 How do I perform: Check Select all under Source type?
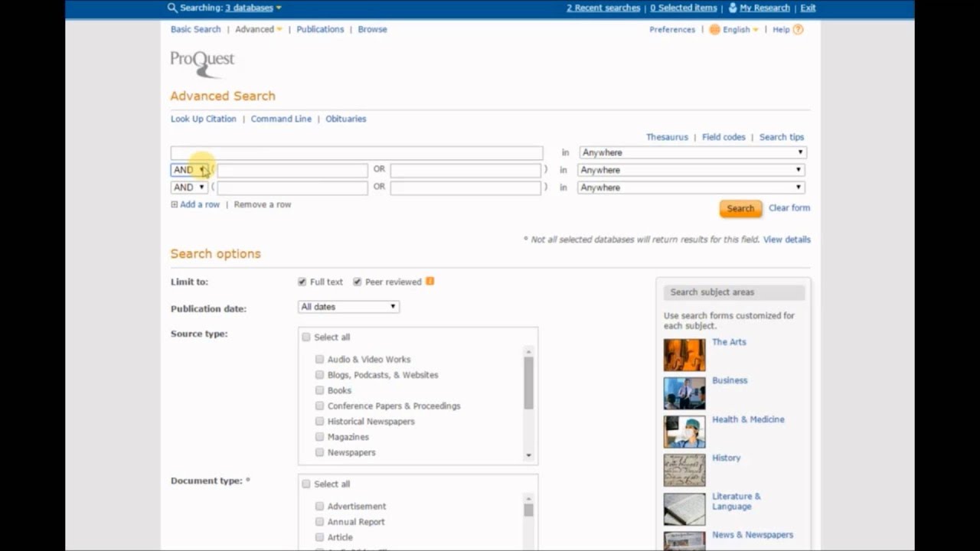[306, 337]
